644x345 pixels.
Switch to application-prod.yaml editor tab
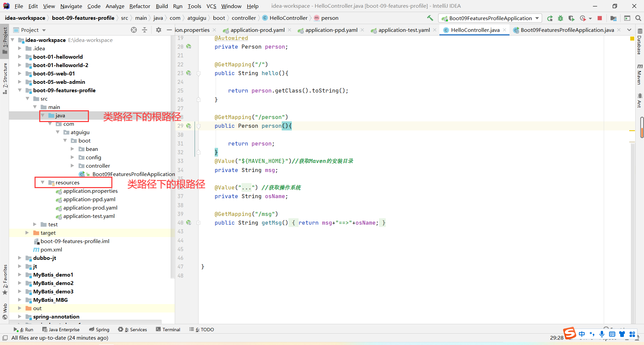[x=257, y=30]
